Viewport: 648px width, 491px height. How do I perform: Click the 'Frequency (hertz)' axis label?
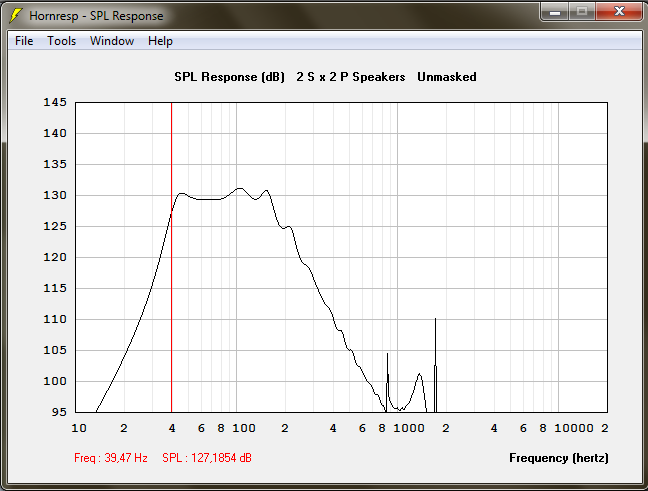[558, 458]
